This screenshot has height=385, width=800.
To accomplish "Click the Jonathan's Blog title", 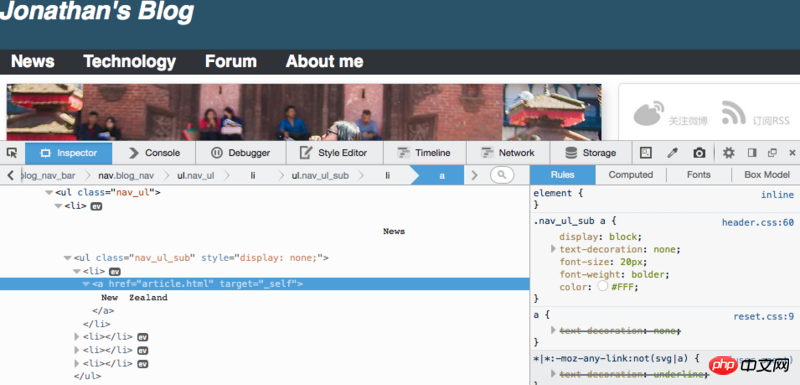I will click(97, 11).
